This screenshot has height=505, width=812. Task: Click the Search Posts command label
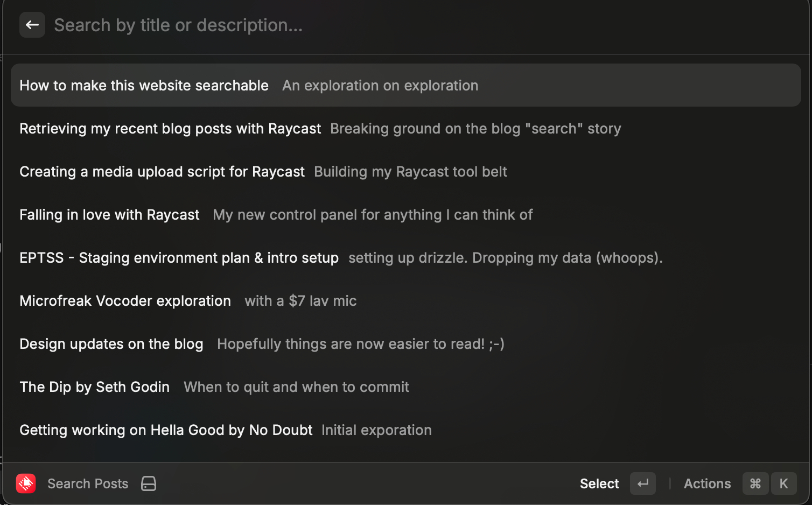88,483
